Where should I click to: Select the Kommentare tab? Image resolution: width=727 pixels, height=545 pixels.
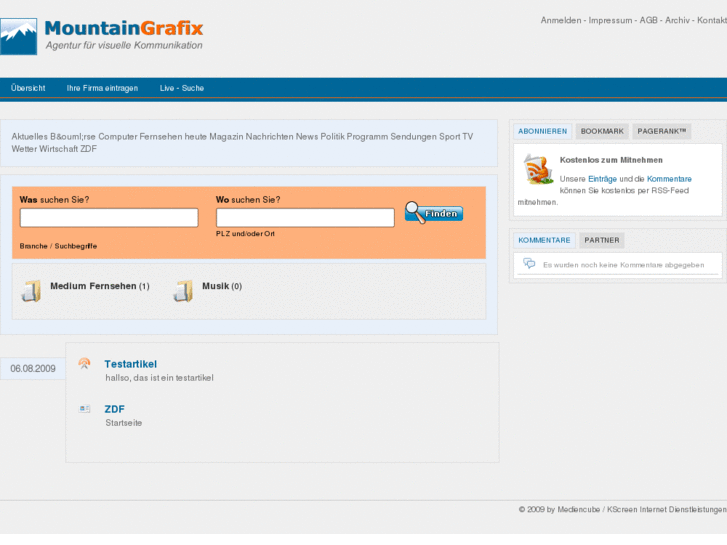click(x=544, y=240)
